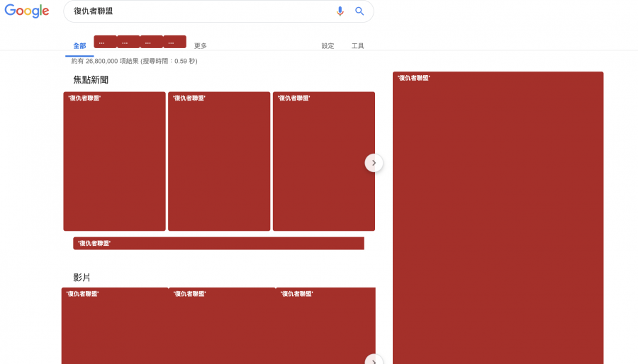Advance the 焦點新聞 carousel with the arrow
The height and width of the screenshot is (364, 638).
[x=374, y=163]
